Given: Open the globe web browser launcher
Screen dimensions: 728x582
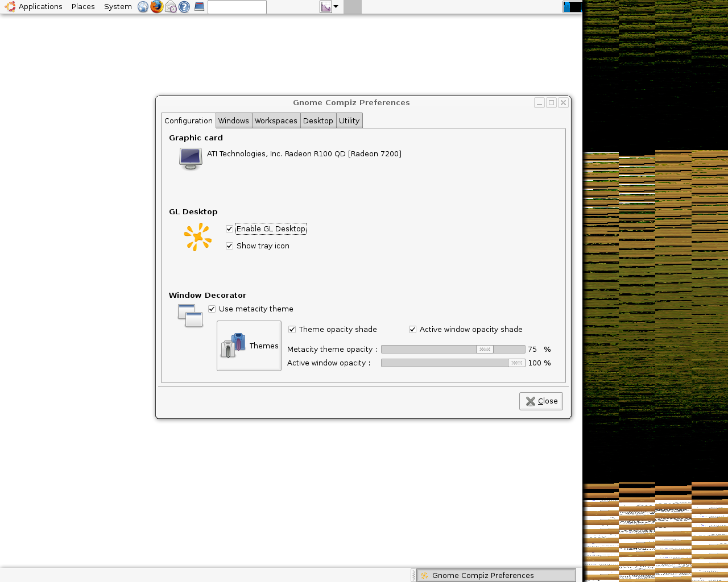Looking at the screenshot, I should pos(143,7).
